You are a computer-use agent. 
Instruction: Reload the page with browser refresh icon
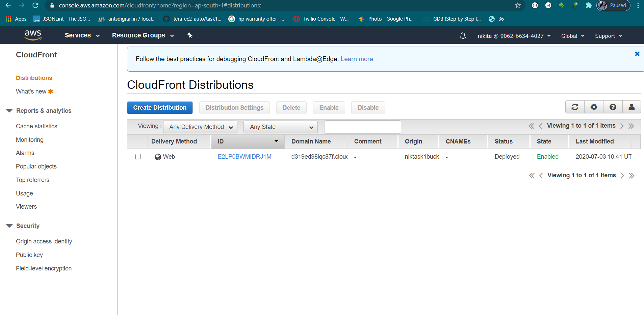(35, 5)
